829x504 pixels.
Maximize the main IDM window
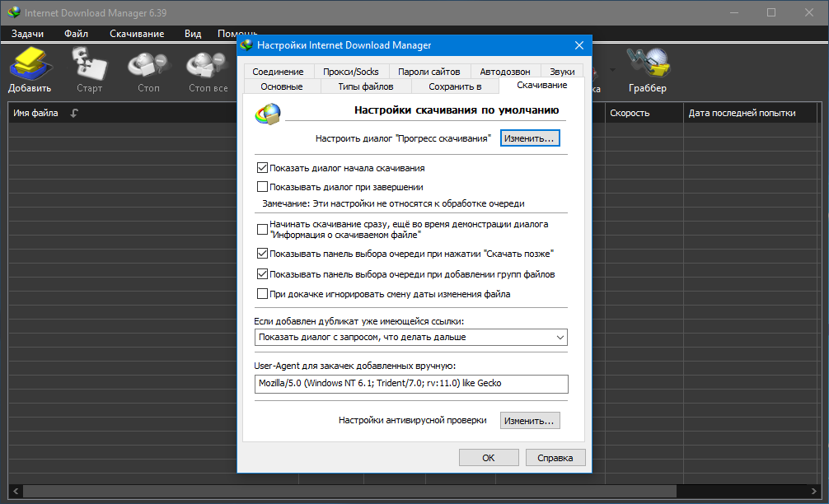[771, 12]
